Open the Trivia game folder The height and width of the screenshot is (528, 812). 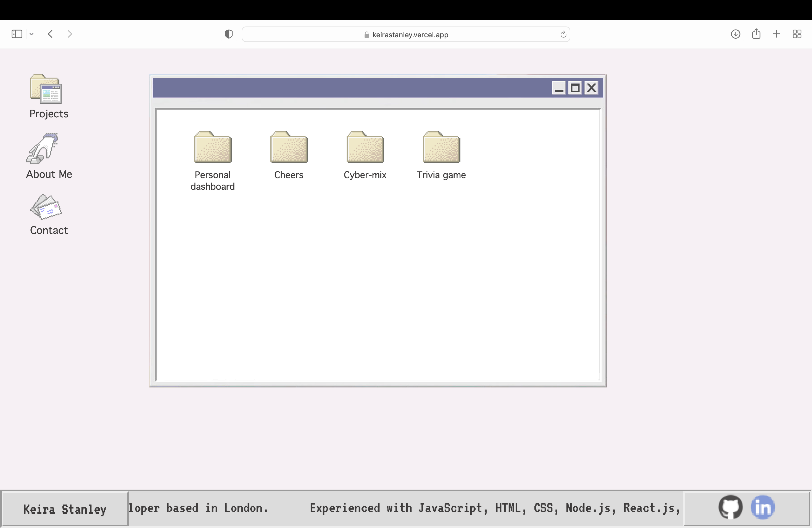[x=441, y=147]
